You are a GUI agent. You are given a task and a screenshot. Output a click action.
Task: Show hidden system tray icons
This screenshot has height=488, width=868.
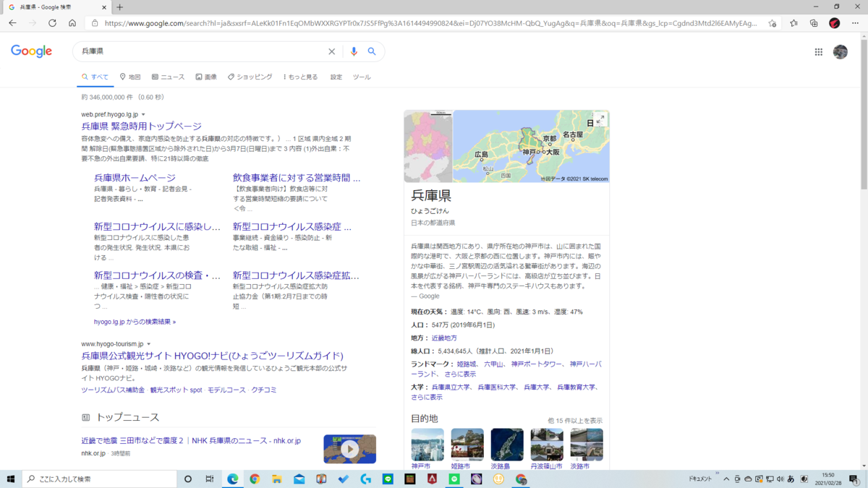pyautogui.click(x=726, y=479)
